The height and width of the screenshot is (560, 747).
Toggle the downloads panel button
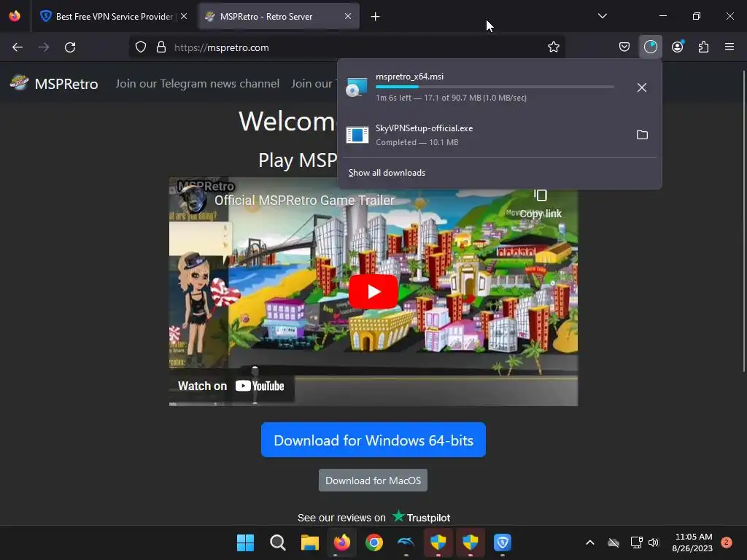(650, 47)
